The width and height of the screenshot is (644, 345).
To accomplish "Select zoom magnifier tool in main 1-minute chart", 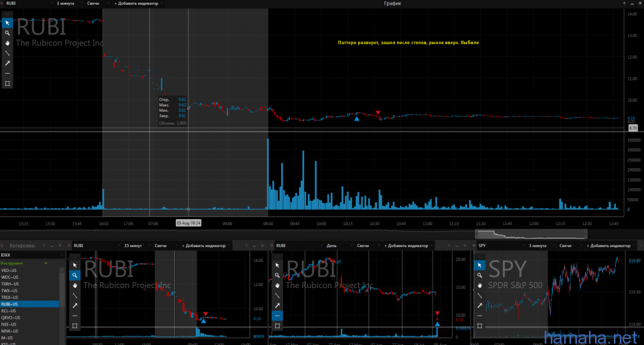I will click(7, 33).
